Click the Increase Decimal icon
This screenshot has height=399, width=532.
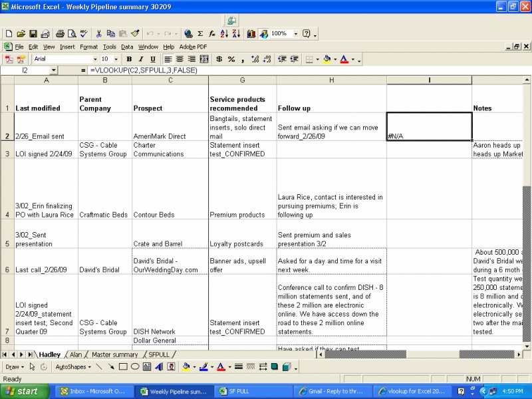coord(255,59)
